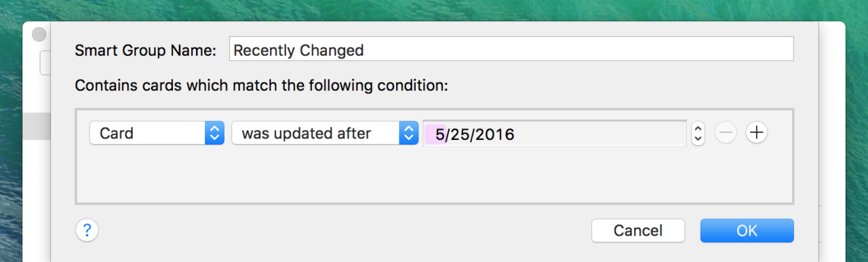Viewport: 868px width, 262px height.
Task: Remove the condition using the minus button
Action: (x=726, y=133)
